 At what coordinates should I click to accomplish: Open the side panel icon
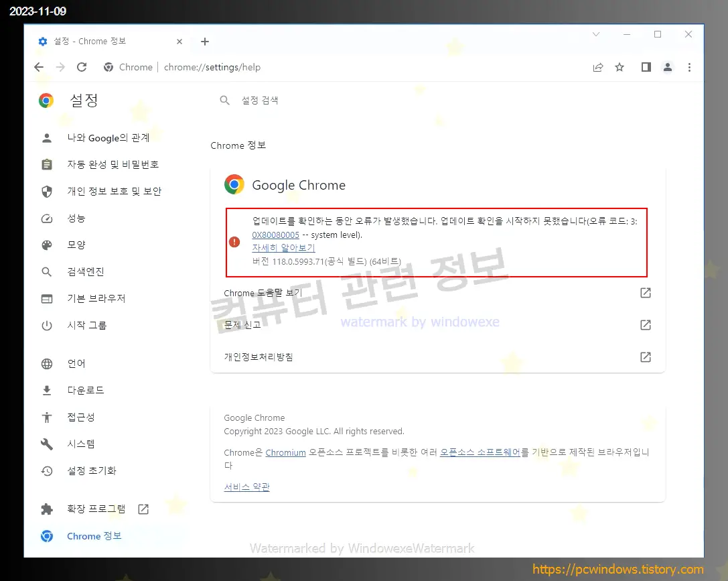click(x=646, y=67)
